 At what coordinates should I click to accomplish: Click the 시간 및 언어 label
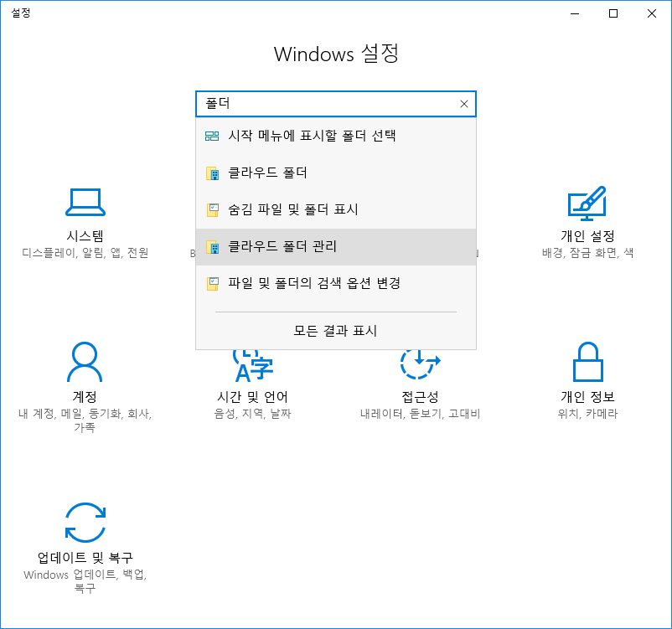252,397
